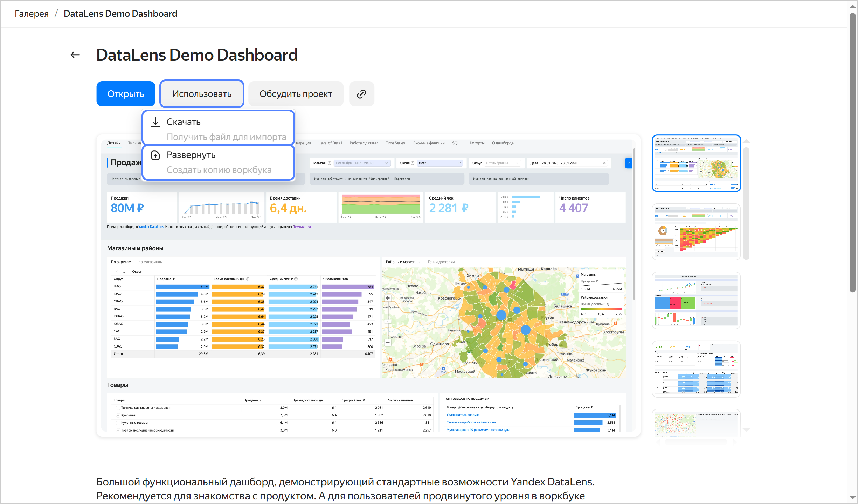This screenshot has width=858, height=504.
Task: Click the ascending sort arrow beside Округ
Action: click(x=117, y=272)
